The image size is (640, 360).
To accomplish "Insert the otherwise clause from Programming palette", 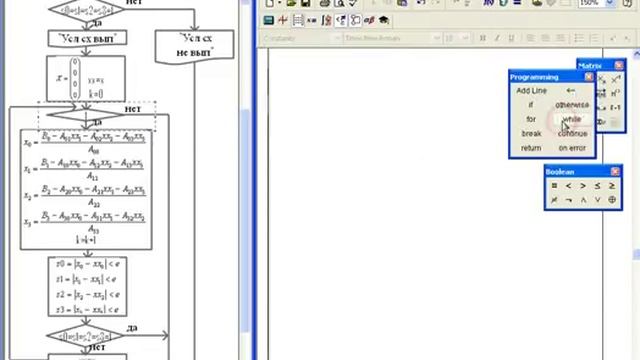I will 572,105.
